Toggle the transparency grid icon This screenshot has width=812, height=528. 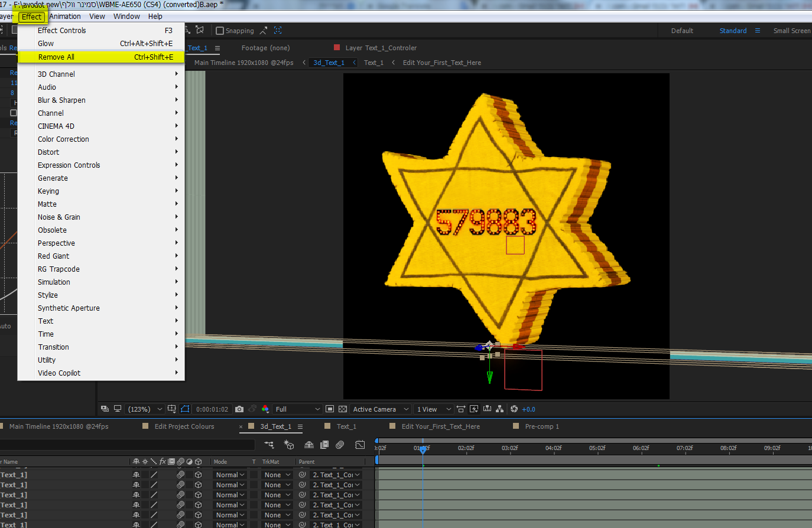click(343, 409)
